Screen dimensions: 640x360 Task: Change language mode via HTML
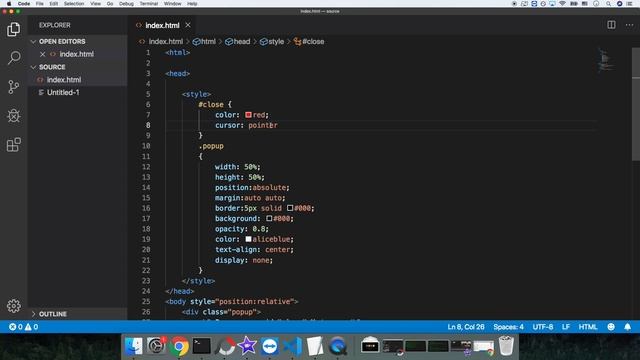588,327
